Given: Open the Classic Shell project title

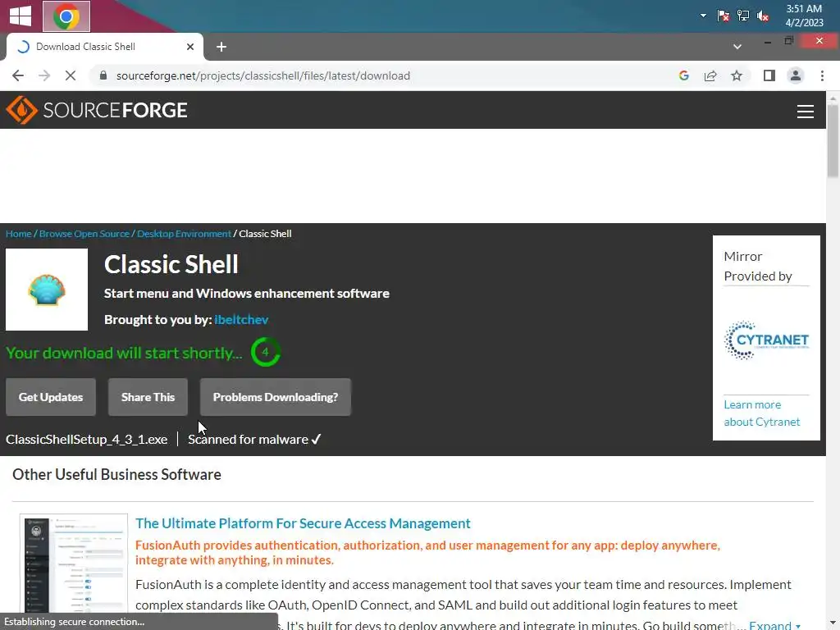Looking at the screenshot, I should [171, 265].
